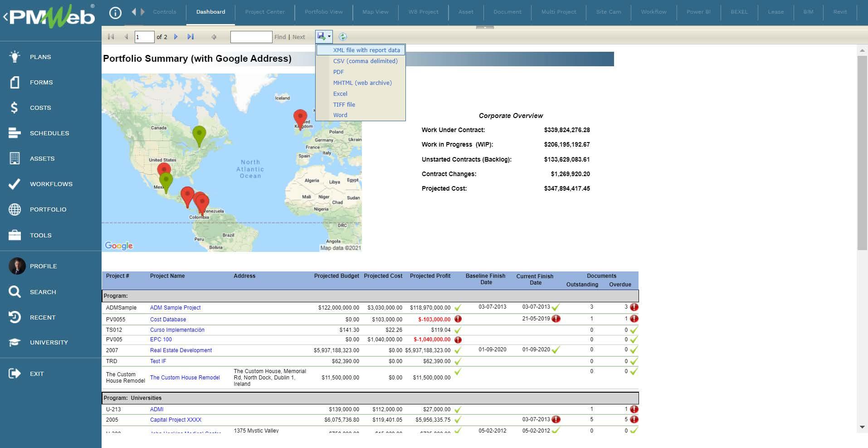Switch to Project Center tab

pos(265,12)
